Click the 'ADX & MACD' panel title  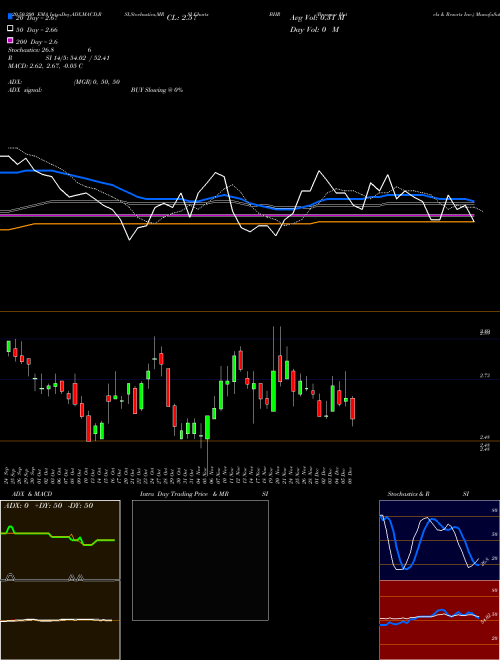[32, 494]
